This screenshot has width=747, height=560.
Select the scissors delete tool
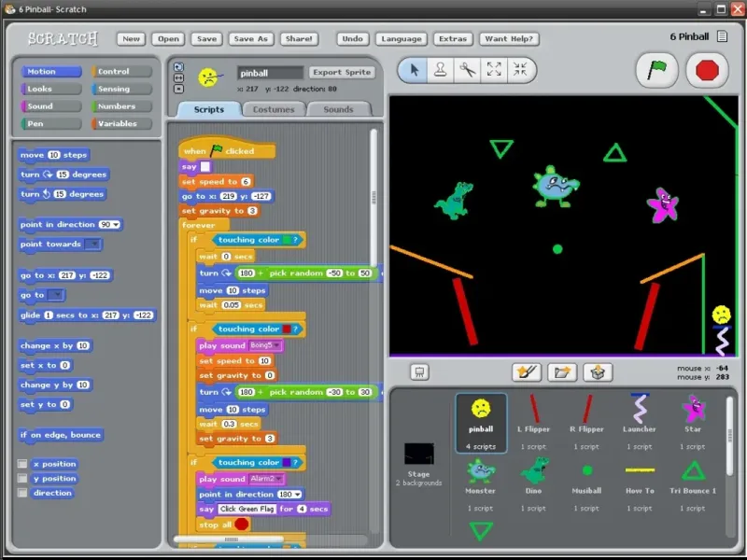[x=468, y=70]
